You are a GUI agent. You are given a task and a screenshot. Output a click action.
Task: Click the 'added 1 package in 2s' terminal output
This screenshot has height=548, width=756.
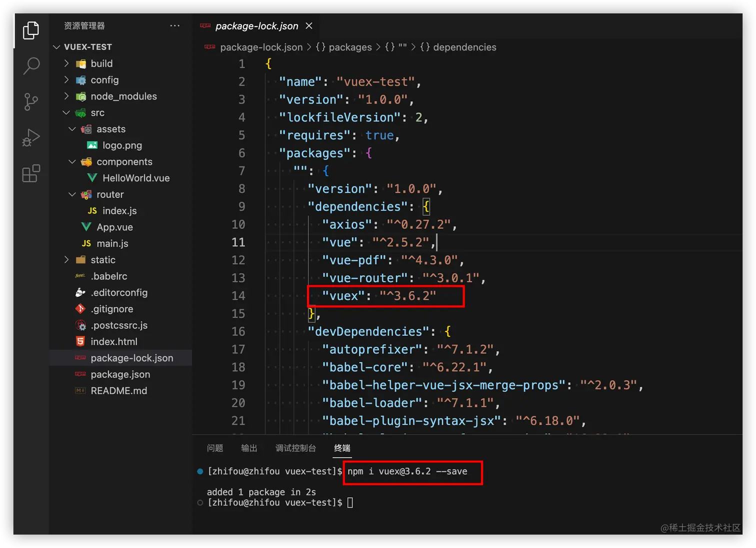coord(261,492)
